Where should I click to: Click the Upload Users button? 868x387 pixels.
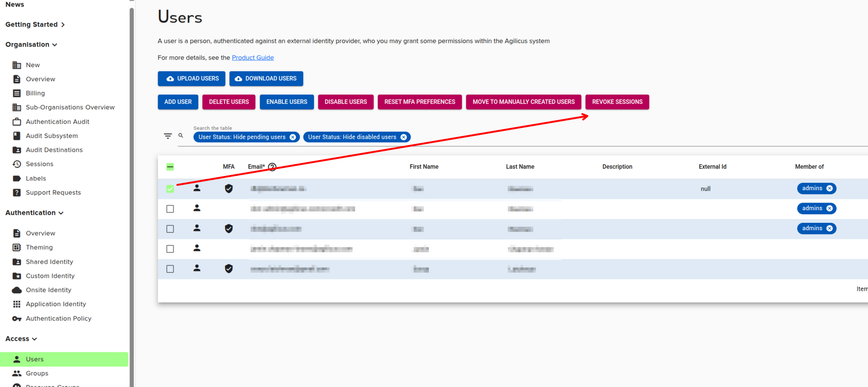[192, 79]
